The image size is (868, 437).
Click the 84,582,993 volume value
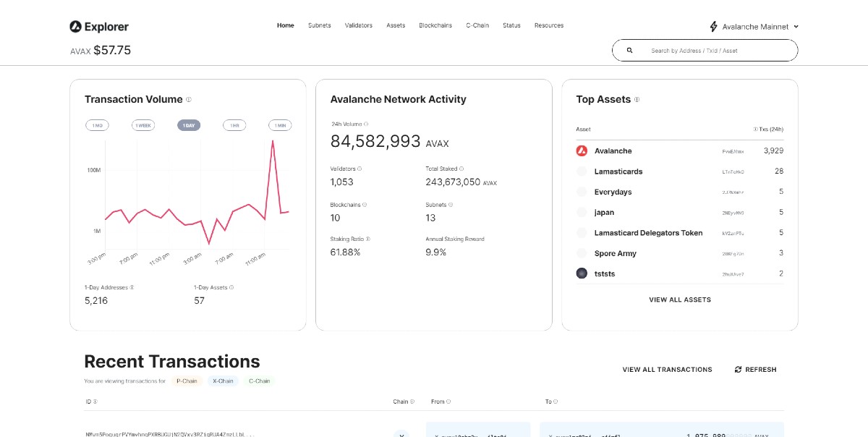375,141
